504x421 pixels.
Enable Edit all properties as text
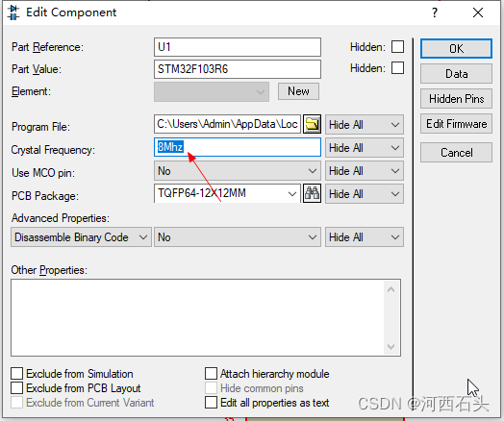pyautogui.click(x=211, y=403)
